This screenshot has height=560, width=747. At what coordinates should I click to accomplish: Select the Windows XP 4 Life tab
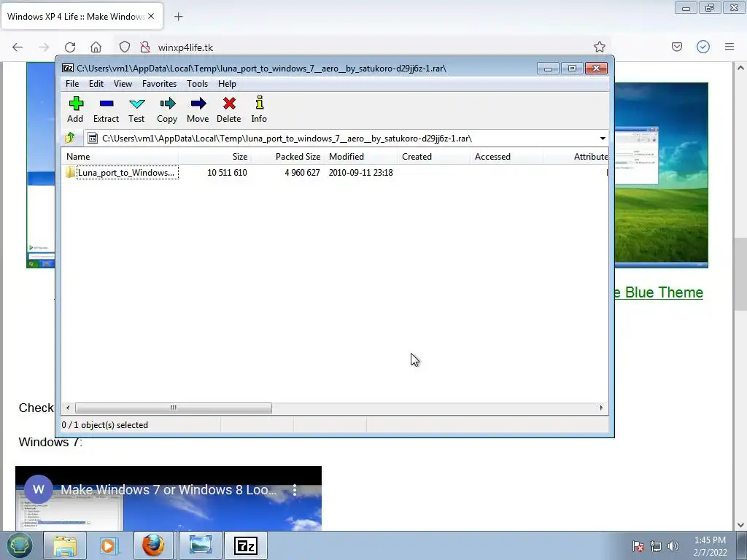pyautogui.click(x=82, y=16)
